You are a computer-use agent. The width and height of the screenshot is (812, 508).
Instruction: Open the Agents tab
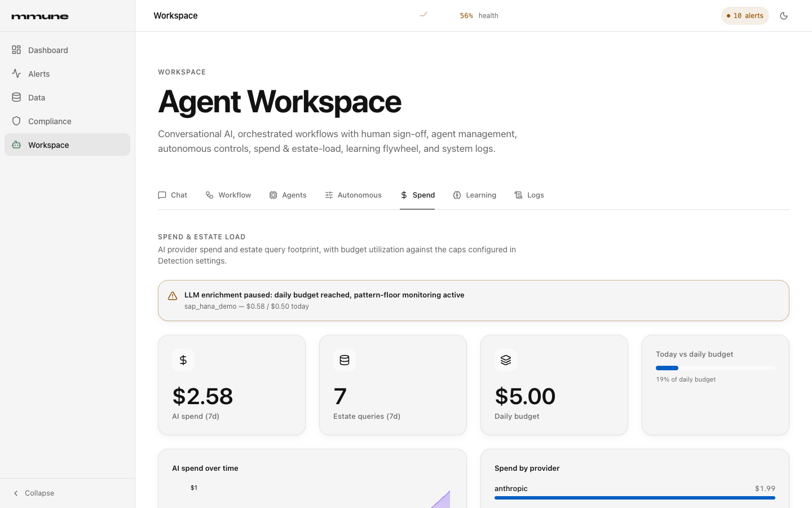288,195
